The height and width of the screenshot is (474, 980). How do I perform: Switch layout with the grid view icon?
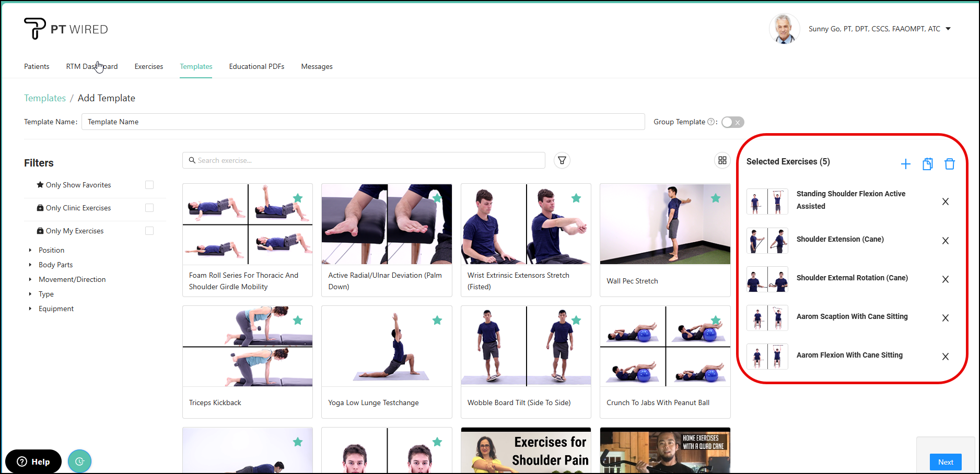(722, 160)
